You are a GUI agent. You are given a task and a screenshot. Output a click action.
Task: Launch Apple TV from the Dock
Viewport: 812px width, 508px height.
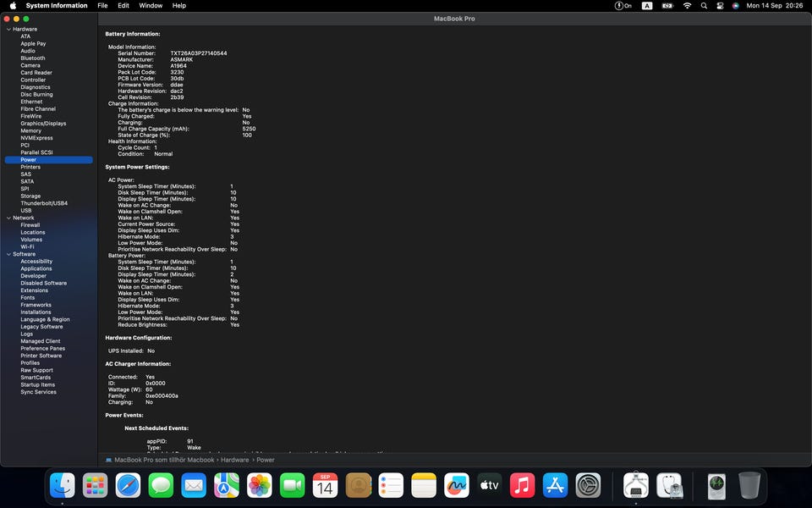[x=490, y=486]
